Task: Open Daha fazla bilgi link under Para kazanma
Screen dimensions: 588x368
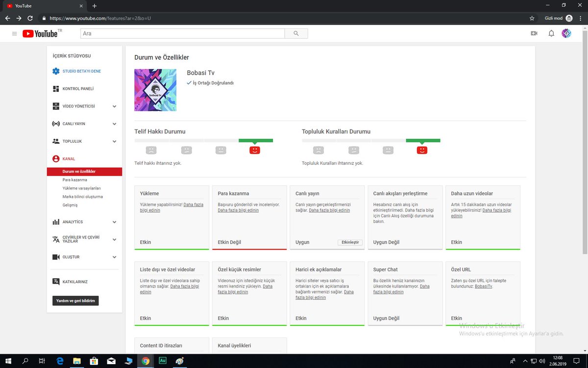Action: tap(238, 210)
